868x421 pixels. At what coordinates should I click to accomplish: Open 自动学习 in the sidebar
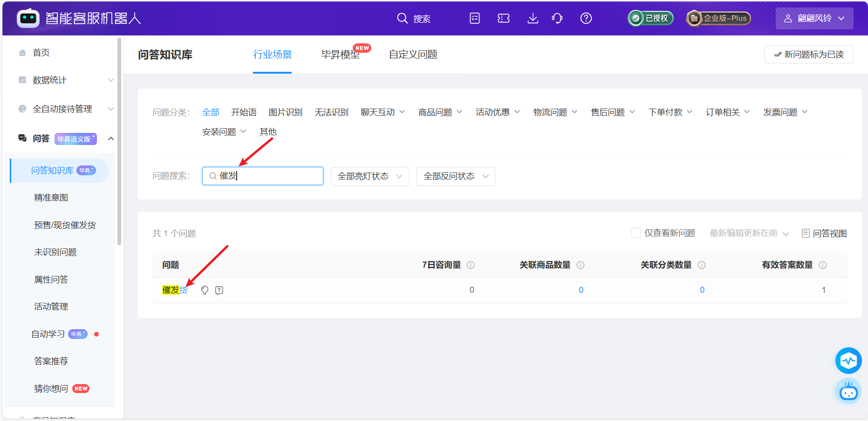pyautogui.click(x=48, y=334)
